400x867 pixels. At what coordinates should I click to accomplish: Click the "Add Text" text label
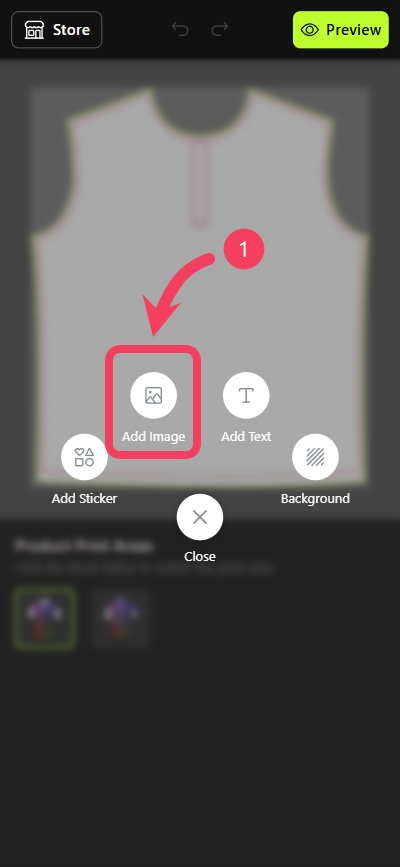[x=246, y=436]
